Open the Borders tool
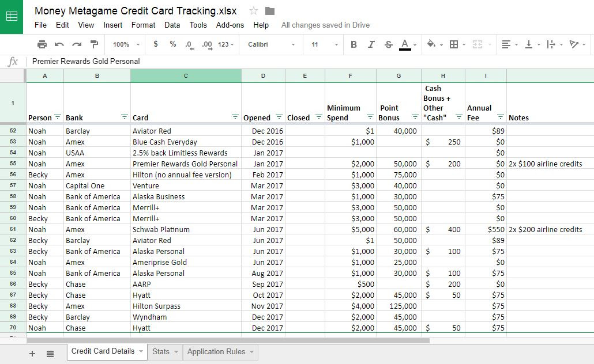The width and height of the screenshot is (594, 364). pyautogui.click(x=454, y=44)
